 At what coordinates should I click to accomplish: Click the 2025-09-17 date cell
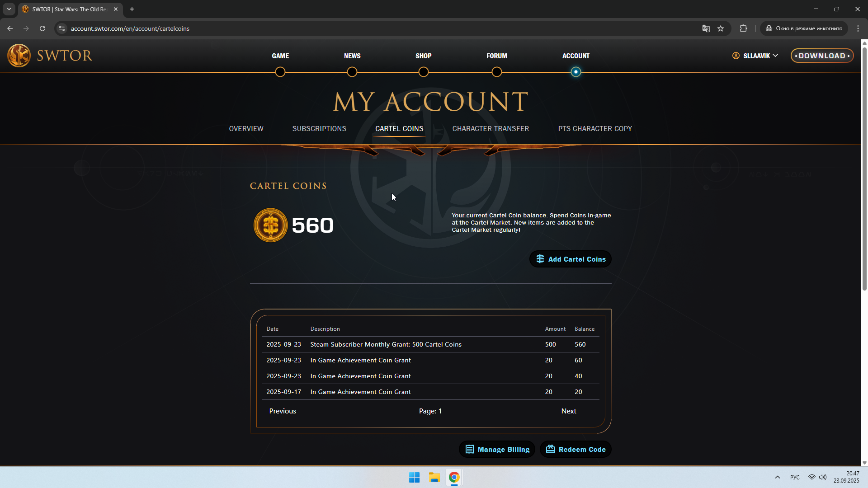(x=283, y=392)
